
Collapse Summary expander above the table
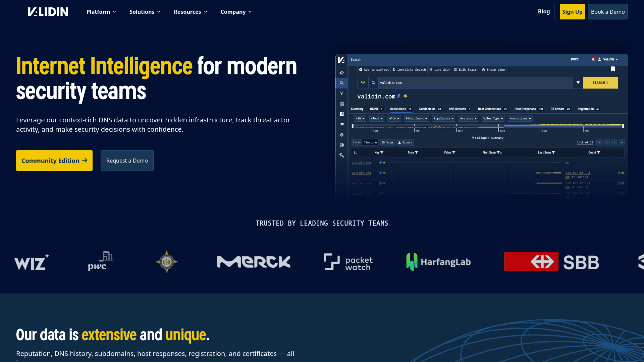tap(488, 138)
